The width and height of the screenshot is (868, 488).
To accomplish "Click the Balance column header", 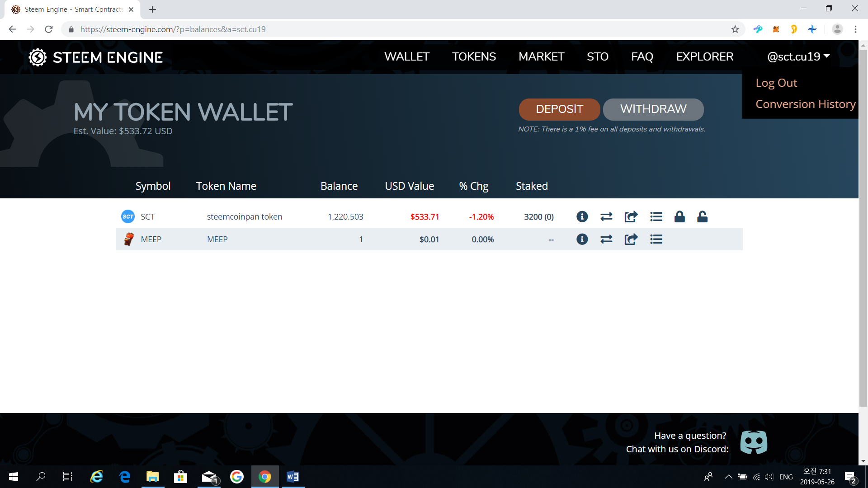I will [x=339, y=186].
